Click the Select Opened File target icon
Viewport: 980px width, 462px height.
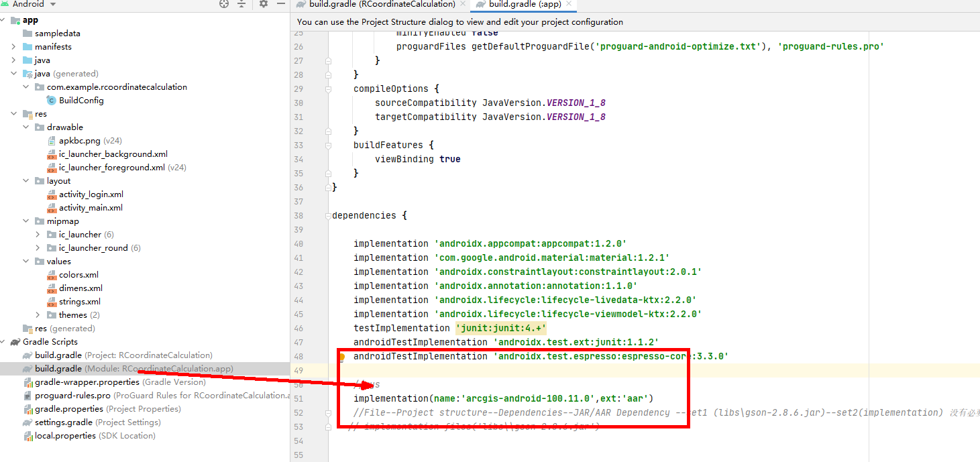(224, 4)
